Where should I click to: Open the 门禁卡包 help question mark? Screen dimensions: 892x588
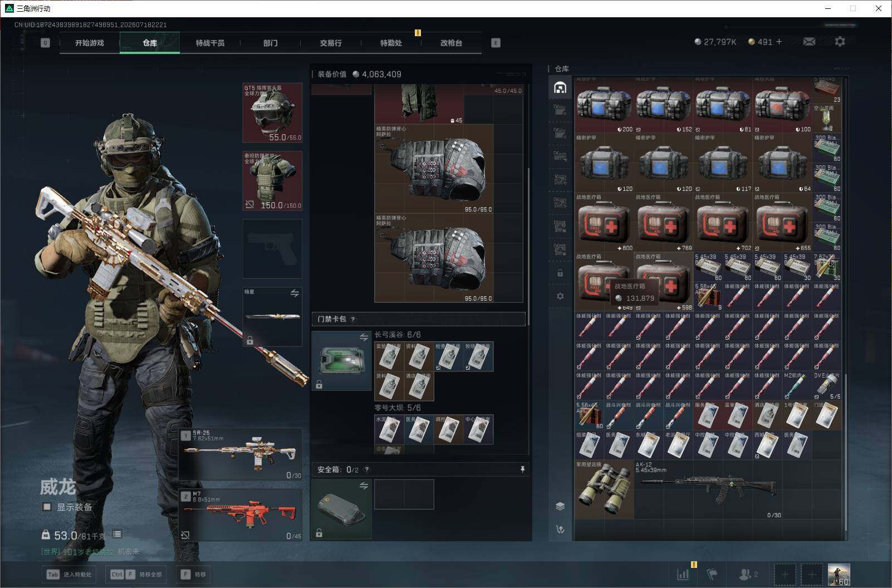click(353, 319)
